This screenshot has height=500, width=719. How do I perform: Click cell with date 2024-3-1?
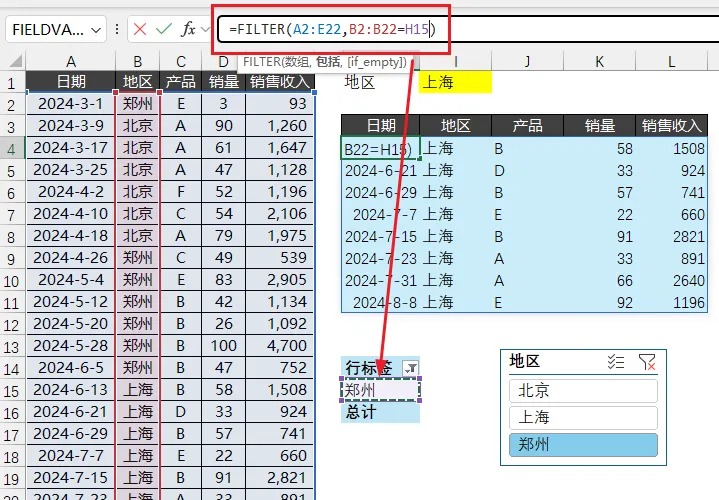pos(71,104)
